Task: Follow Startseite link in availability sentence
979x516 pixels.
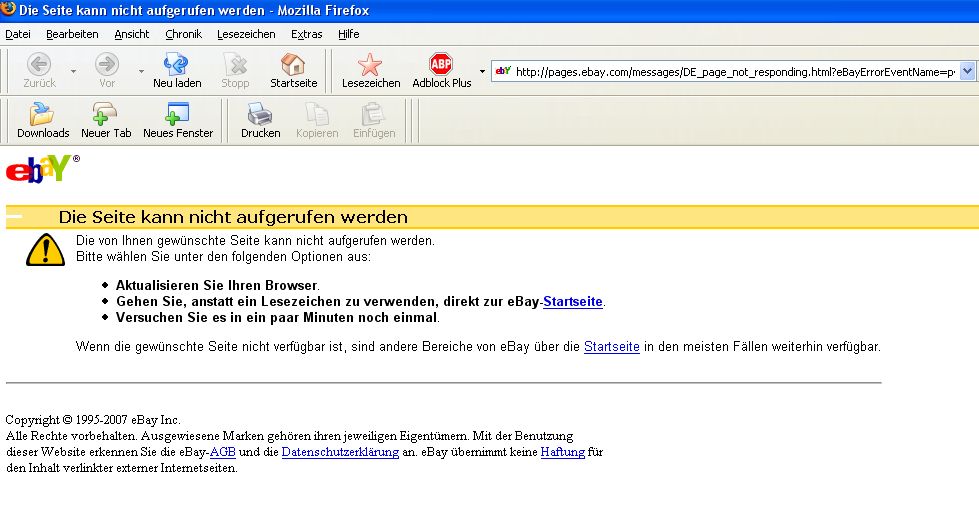Action: click(x=611, y=347)
